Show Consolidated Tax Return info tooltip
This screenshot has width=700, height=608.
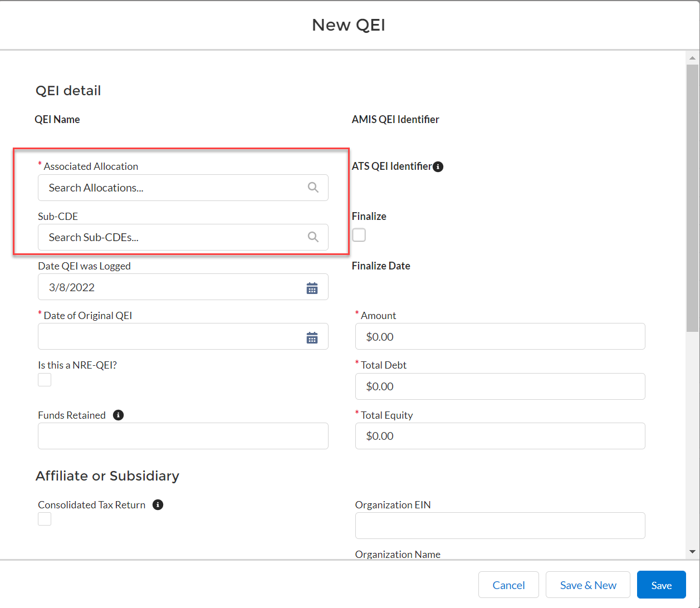158,505
